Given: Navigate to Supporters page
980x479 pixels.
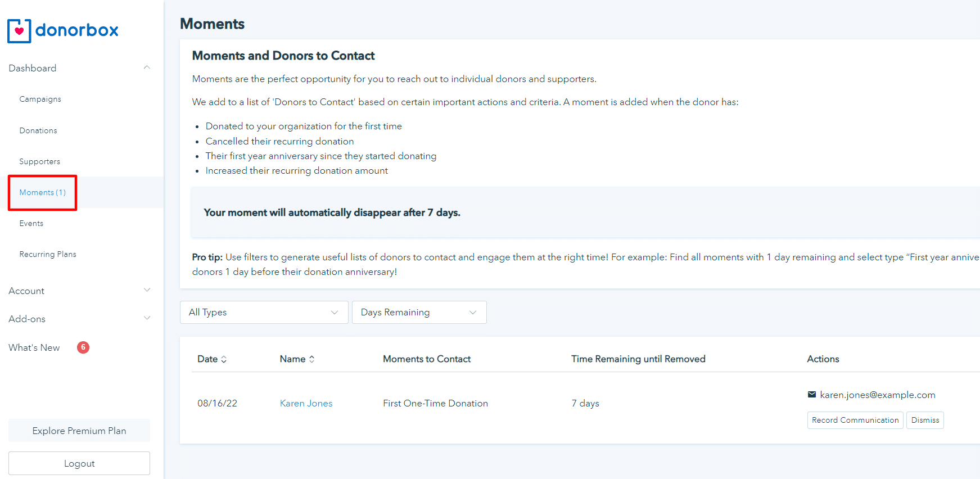Looking at the screenshot, I should pyautogui.click(x=39, y=162).
